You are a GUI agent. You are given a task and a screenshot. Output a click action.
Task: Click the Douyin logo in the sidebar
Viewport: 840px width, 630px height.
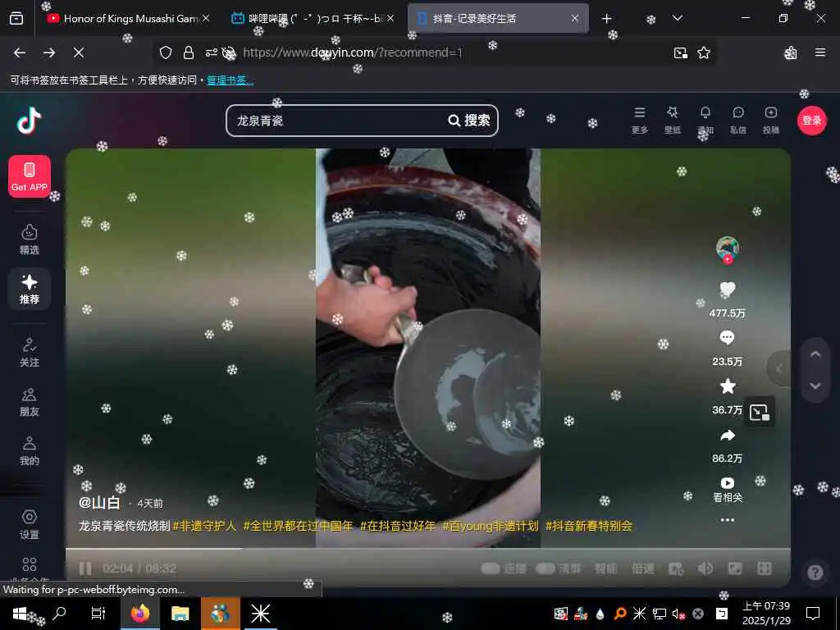click(29, 120)
